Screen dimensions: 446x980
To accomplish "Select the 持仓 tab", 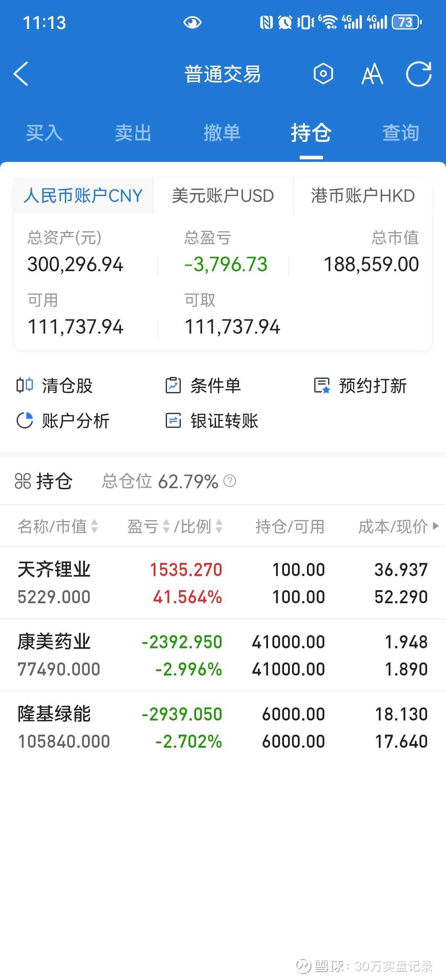I will (311, 133).
